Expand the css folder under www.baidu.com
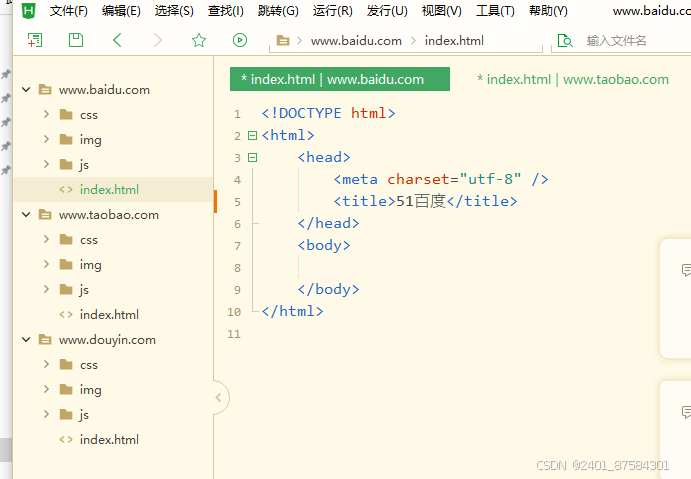 pyautogui.click(x=46, y=114)
